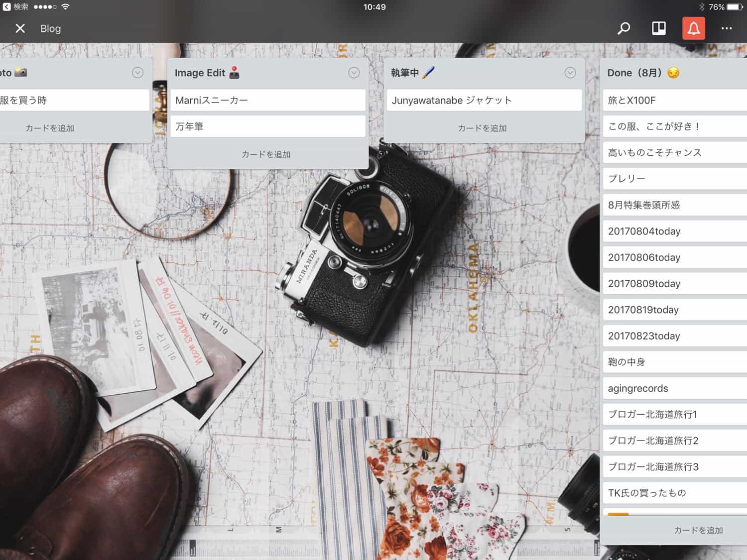This screenshot has height=560, width=747.
Task: Add a card to 執筆中 list
Action: click(x=482, y=128)
